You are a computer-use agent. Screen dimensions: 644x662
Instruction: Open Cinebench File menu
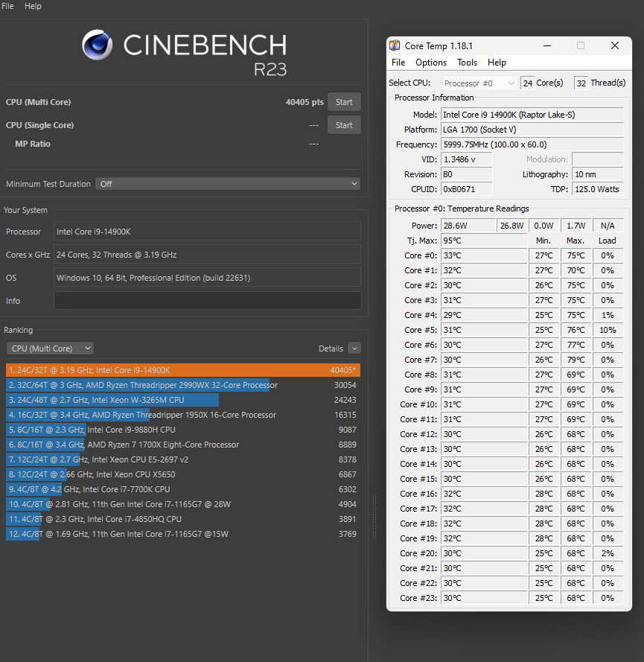point(7,6)
